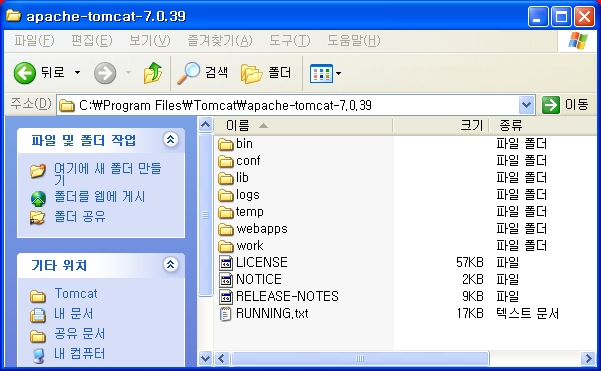The width and height of the screenshot is (601, 371).
Task: Select the lib folder icon
Action: (226, 178)
